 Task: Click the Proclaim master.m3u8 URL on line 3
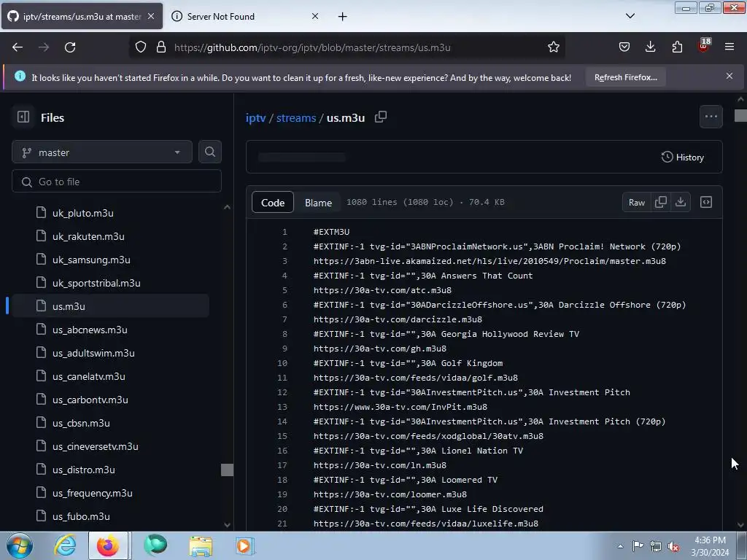tap(489, 261)
